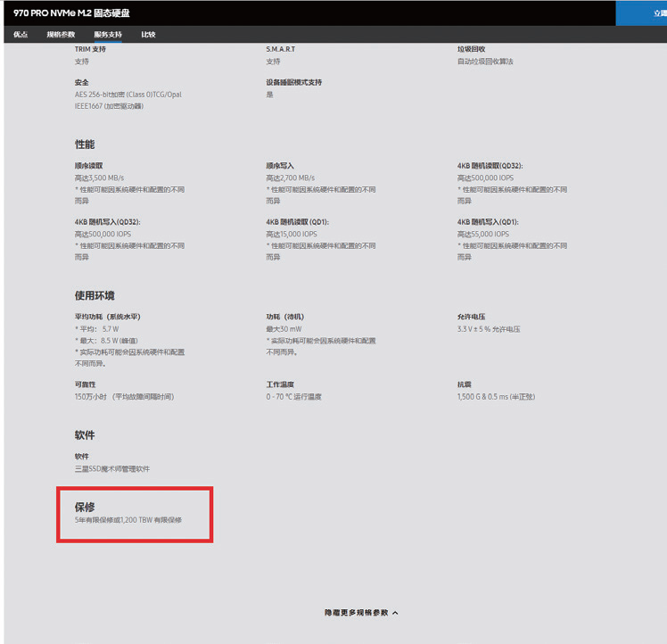The image size is (667, 644).
Task: Click the 保修 heading in red box
Action: [x=85, y=507]
